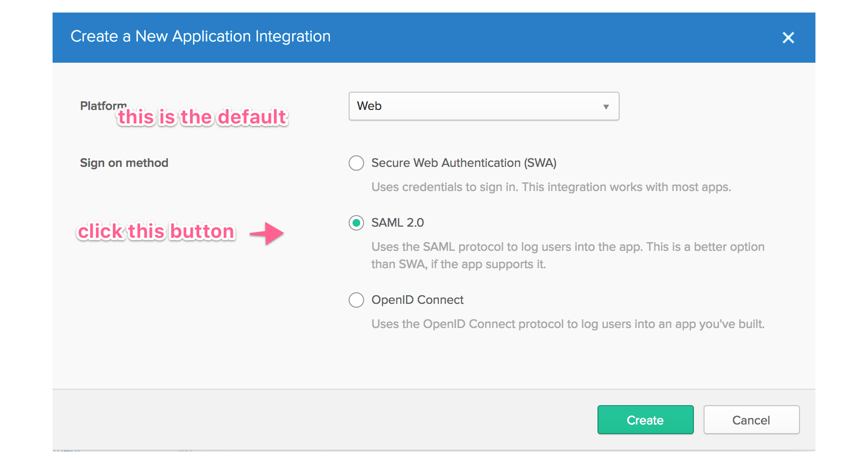The width and height of the screenshot is (868, 464).
Task: Click the SWA description about credentials
Action: (x=551, y=187)
